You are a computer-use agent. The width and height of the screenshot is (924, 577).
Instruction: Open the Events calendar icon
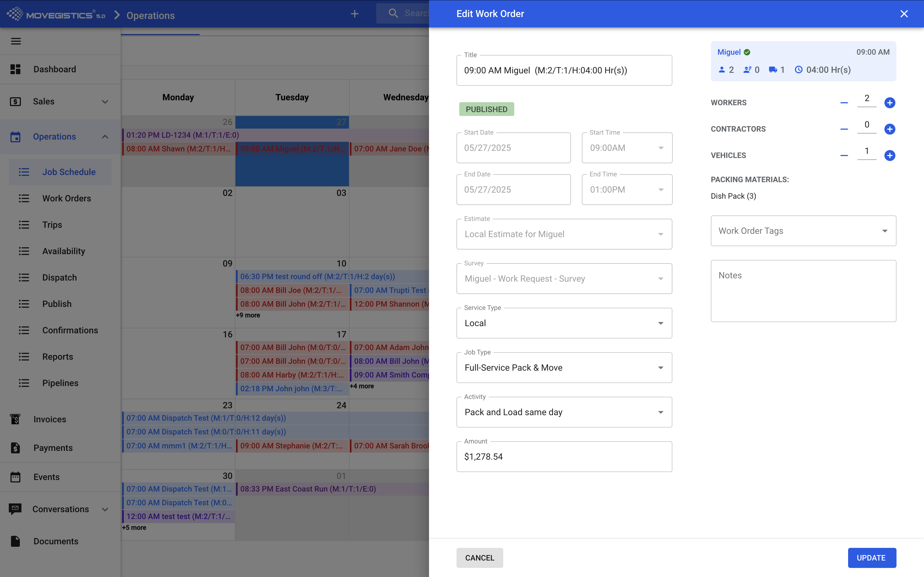click(x=15, y=477)
